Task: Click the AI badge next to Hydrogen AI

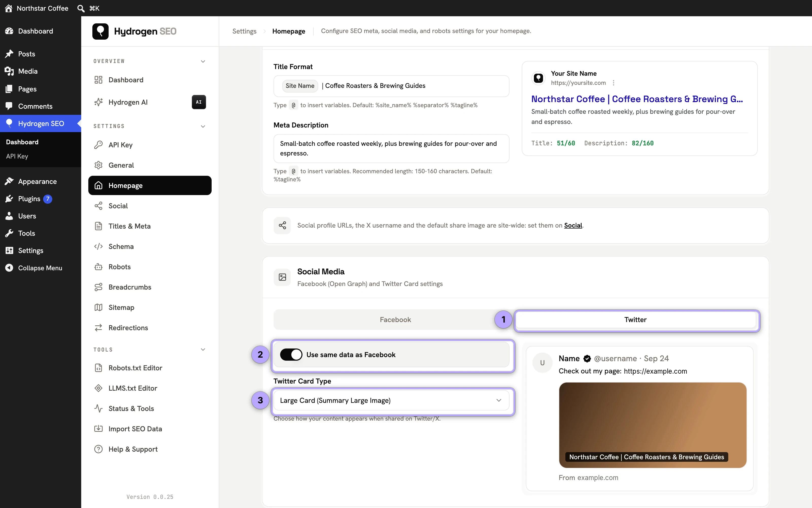Action: pos(199,102)
